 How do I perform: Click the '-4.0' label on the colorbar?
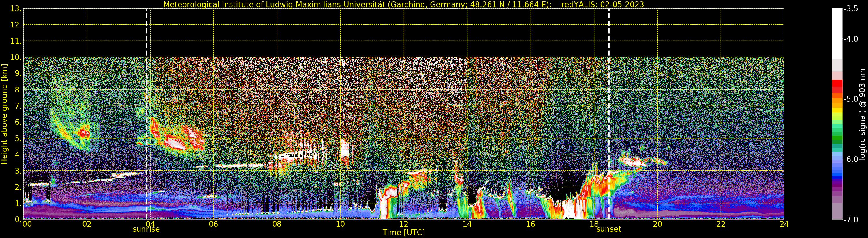pos(851,39)
